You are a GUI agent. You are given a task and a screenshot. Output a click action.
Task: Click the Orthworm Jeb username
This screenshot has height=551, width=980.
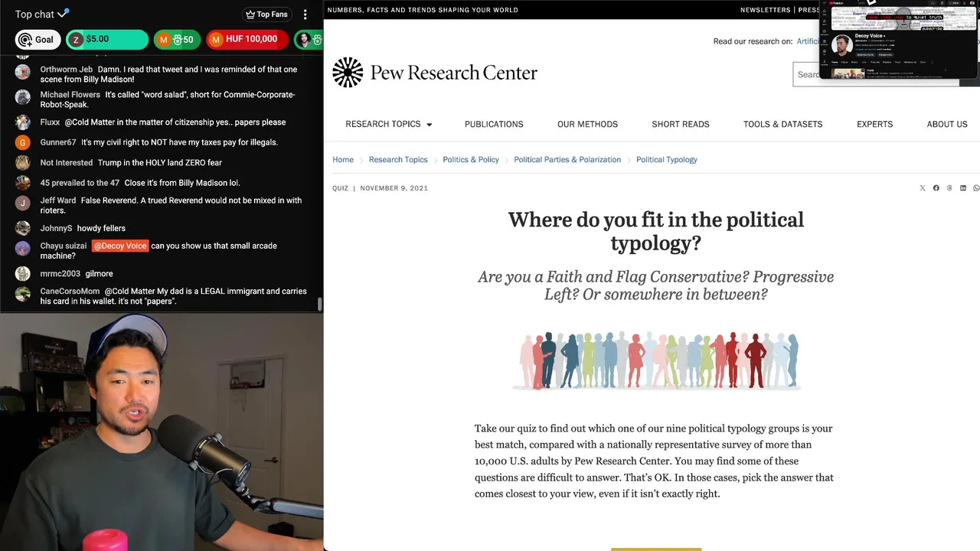tap(67, 70)
